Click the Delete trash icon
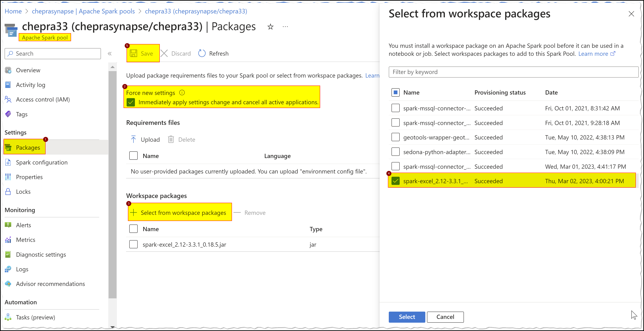 [171, 139]
